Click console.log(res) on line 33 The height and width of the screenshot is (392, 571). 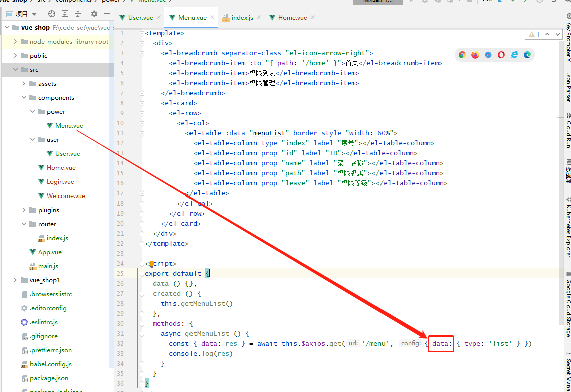201,354
